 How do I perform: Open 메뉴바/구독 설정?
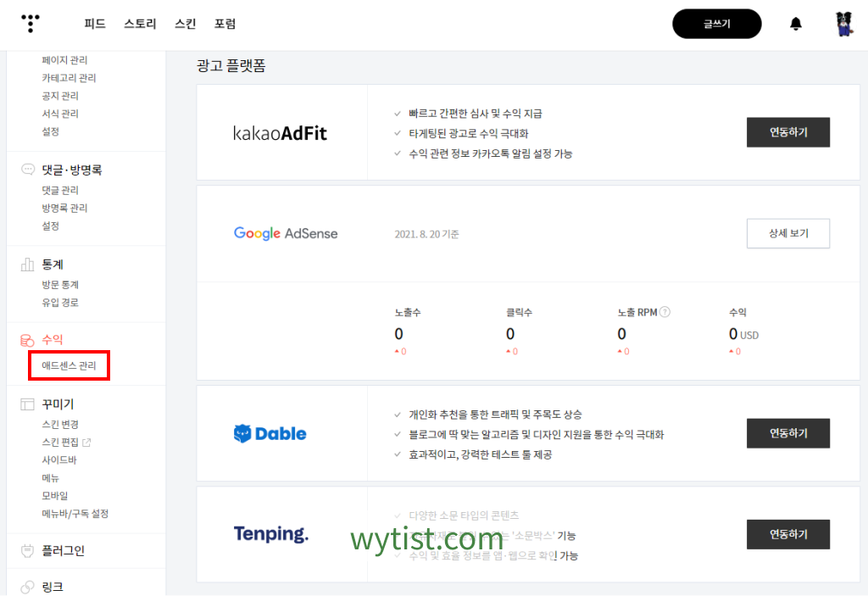(75, 514)
